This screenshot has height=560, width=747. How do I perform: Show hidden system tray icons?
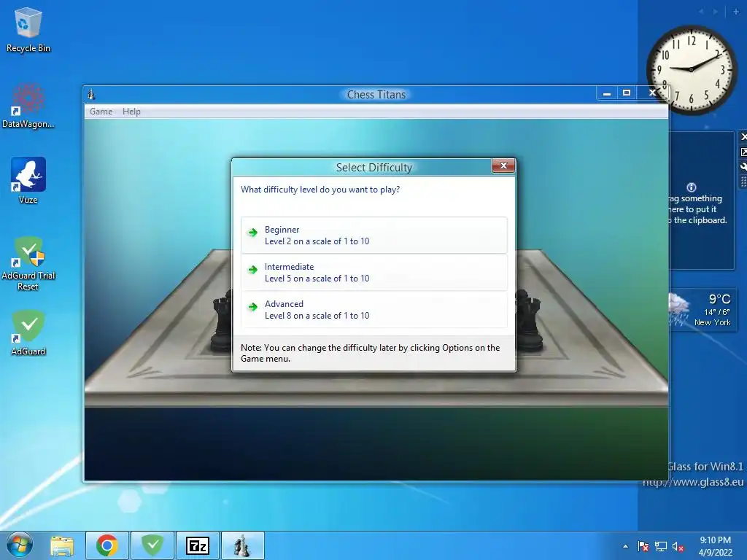tap(625, 546)
